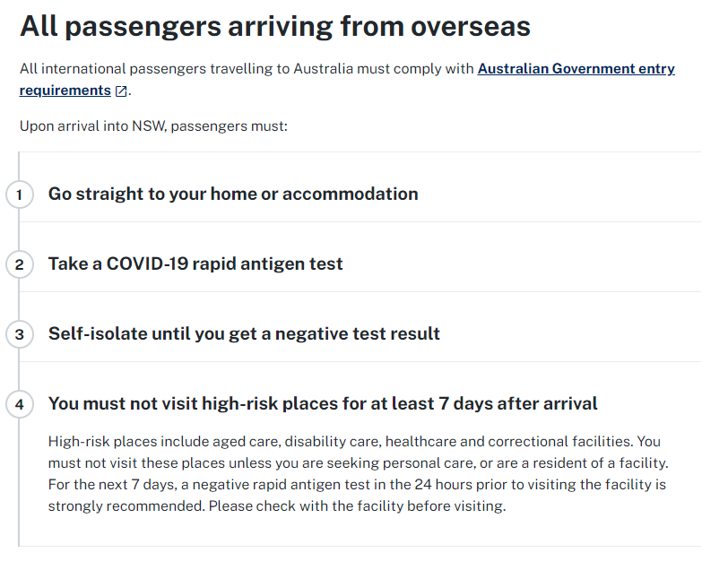Click 'High-risk places include aged care' line
728x570 pixels.
coord(354,442)
